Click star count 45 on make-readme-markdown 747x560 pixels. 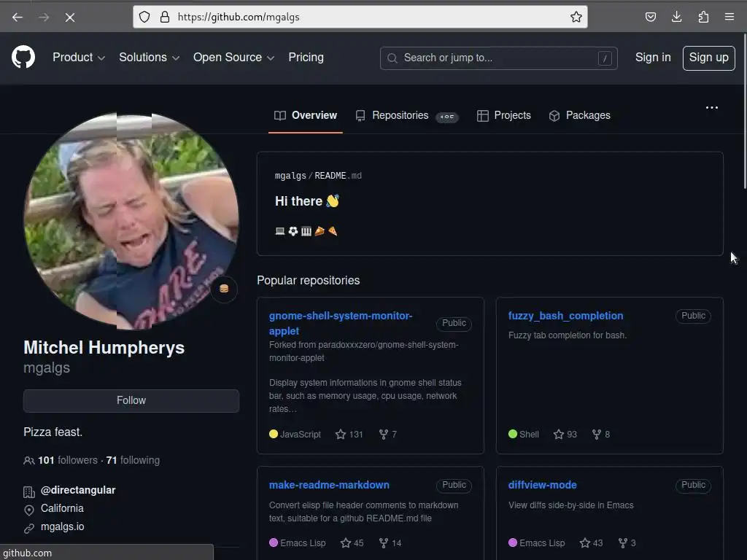pyautogui.click(x=352, y=542)
